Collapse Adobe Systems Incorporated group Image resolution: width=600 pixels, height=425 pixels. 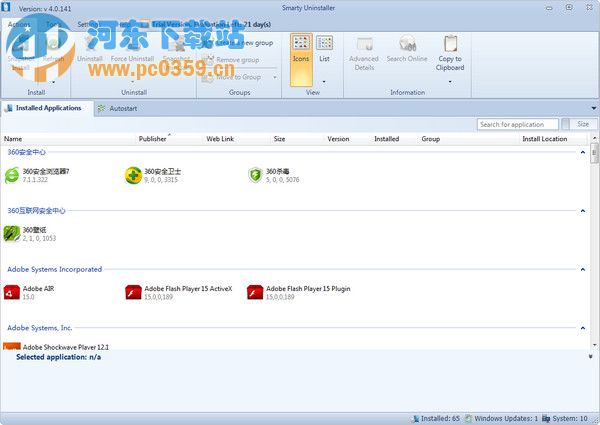(583, 269)
